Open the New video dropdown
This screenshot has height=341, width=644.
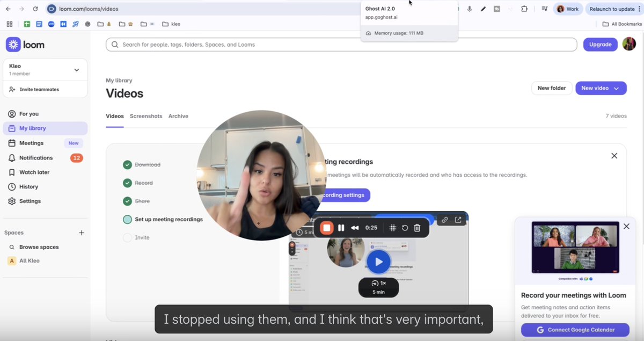pos(601,88)
